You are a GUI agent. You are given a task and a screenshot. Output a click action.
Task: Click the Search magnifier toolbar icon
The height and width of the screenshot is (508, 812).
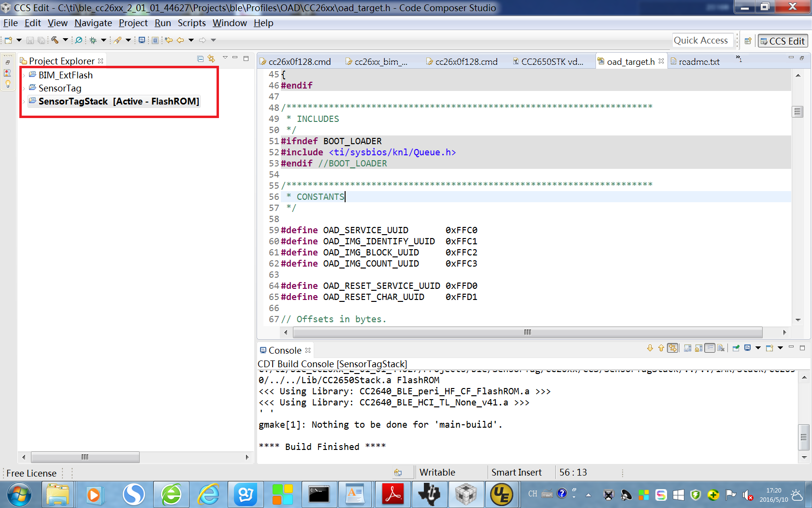[x=79, y=40]
